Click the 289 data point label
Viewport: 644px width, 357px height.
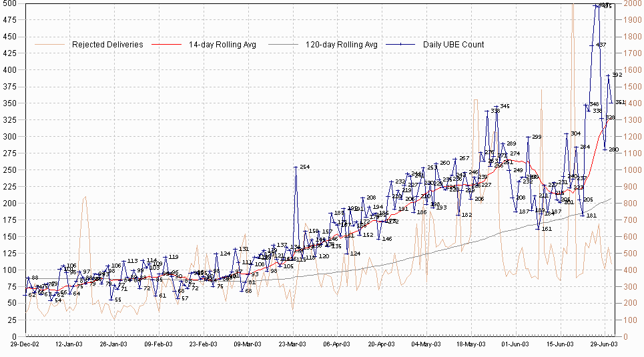pos(511,143)
